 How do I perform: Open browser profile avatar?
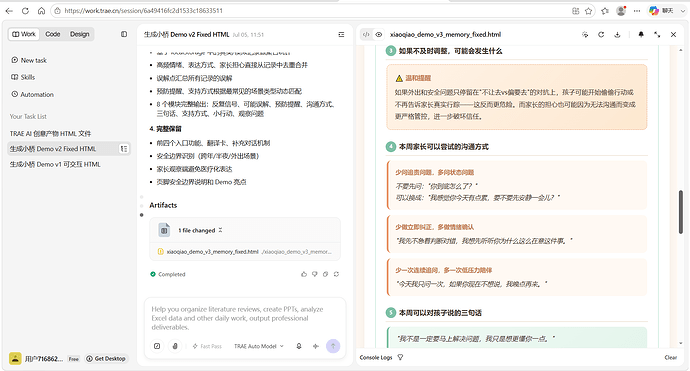(621, 11)
